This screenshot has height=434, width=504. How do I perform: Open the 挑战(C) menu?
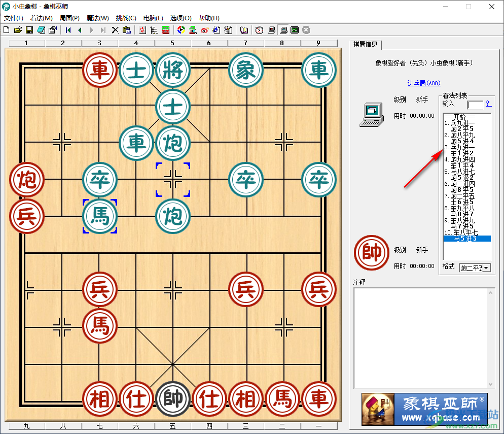126,18
